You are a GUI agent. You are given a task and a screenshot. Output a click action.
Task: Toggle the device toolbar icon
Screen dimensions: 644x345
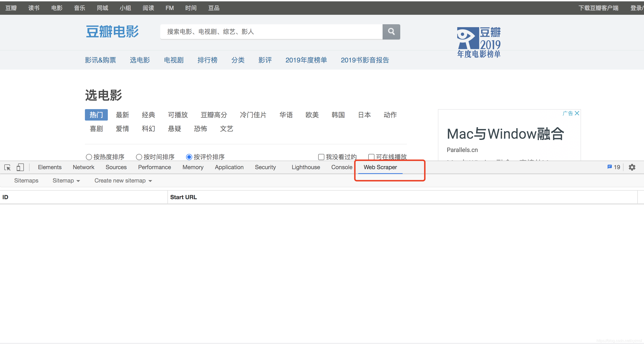[20, 167]
